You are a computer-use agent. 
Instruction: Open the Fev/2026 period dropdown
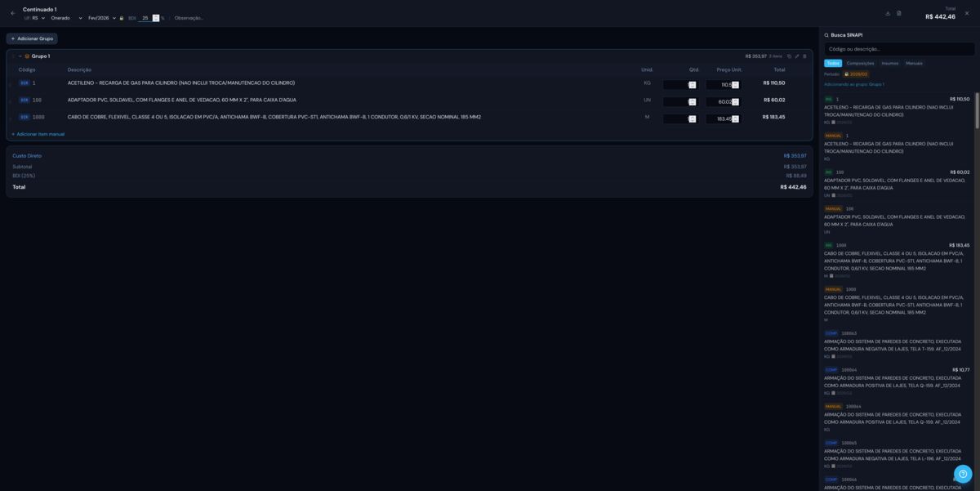(101, 18)
